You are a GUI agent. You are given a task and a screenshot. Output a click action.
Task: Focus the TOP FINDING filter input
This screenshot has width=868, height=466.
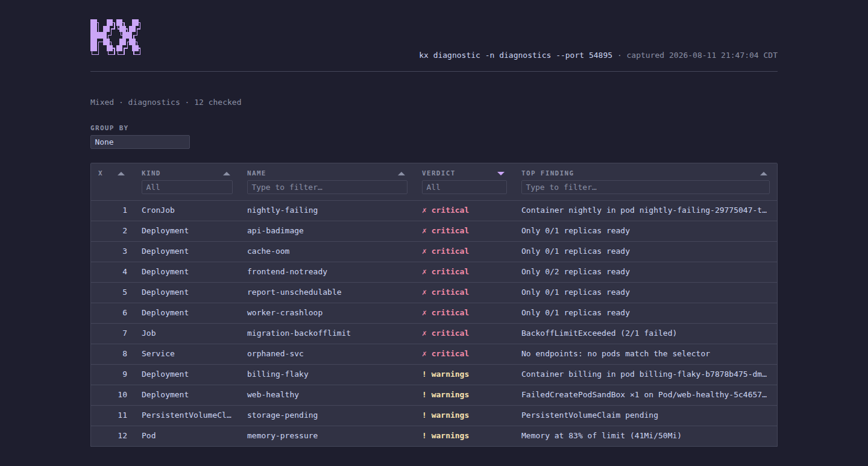coord(646,187)
